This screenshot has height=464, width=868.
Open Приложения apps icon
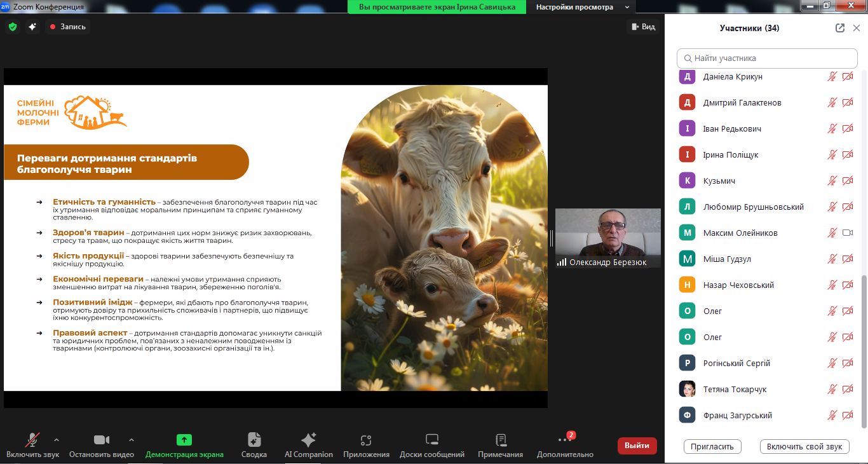tap(366, 440)
